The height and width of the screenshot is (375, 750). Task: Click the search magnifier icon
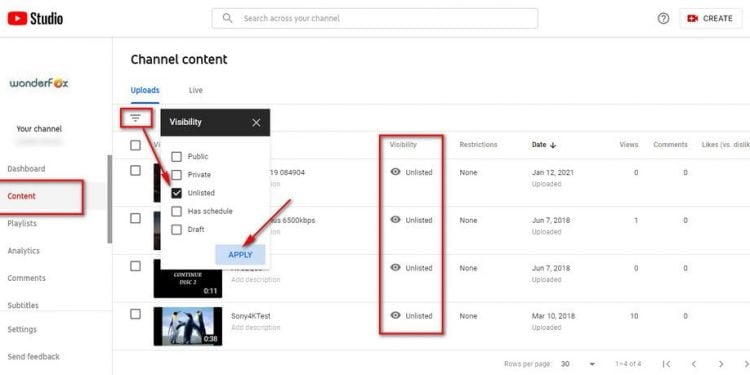(x=228, y=18)
